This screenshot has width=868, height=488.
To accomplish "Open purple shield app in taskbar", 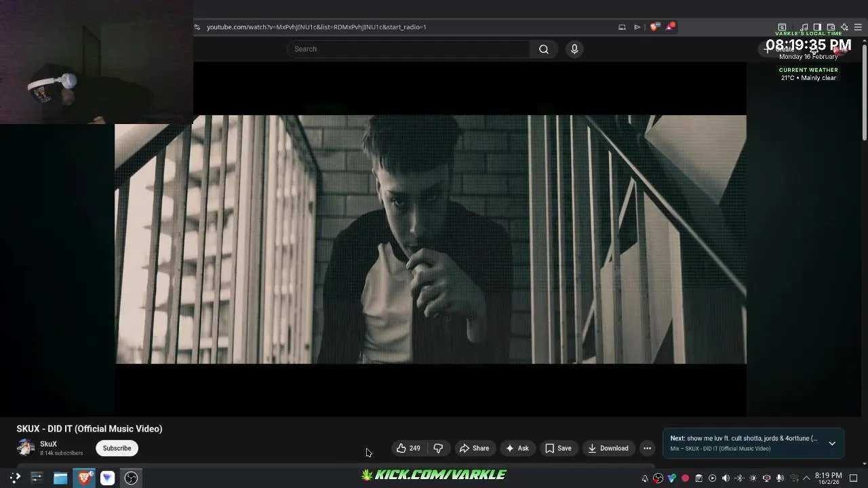I will [x=107, y=478].
